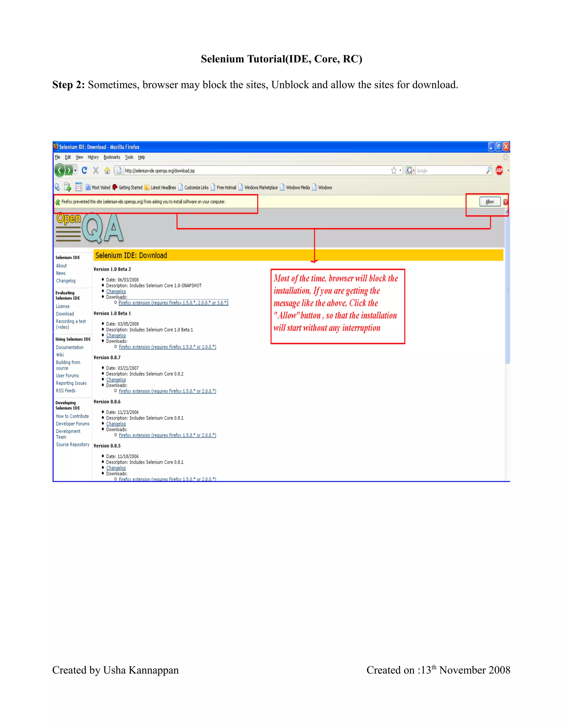563x728 pixels.
Task: Click Firefox extension link under Version 1.0 Beta 1
Action: click(167, 347)
